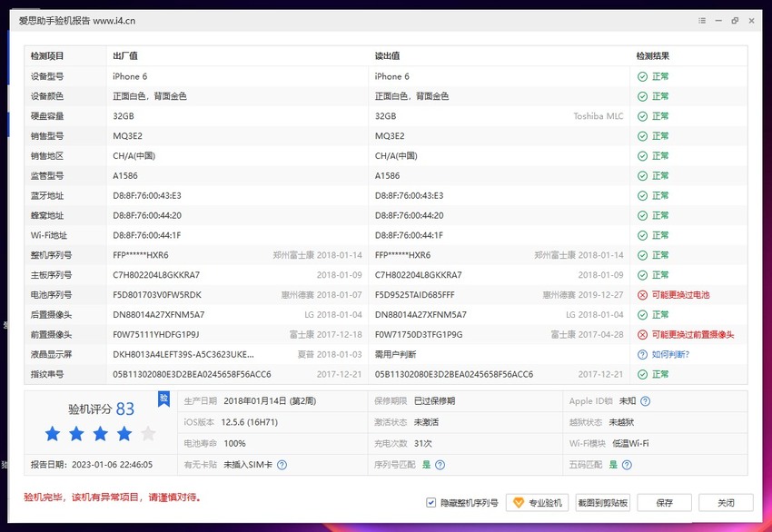Select factory front camera serial F0W75111YHDFG1P9J
This screenshot has width=772, height=532.
click(155, 335)
